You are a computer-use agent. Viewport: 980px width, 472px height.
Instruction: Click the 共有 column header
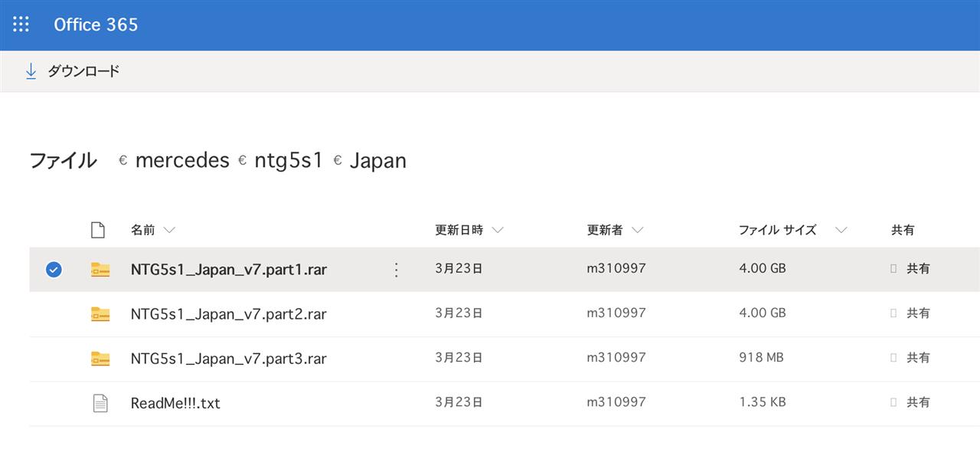pyautogui.click(x=903, y=229)
